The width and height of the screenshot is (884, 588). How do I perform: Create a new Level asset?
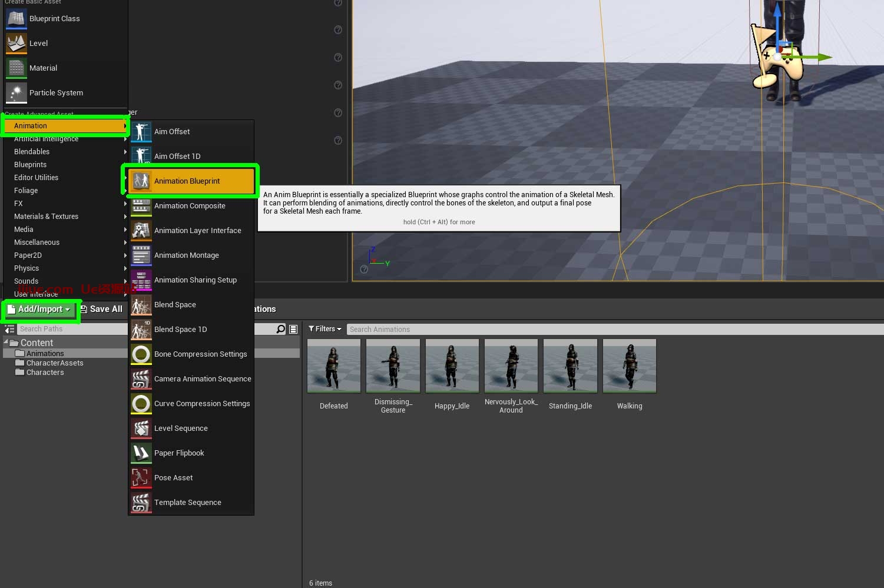pos(38,44)
